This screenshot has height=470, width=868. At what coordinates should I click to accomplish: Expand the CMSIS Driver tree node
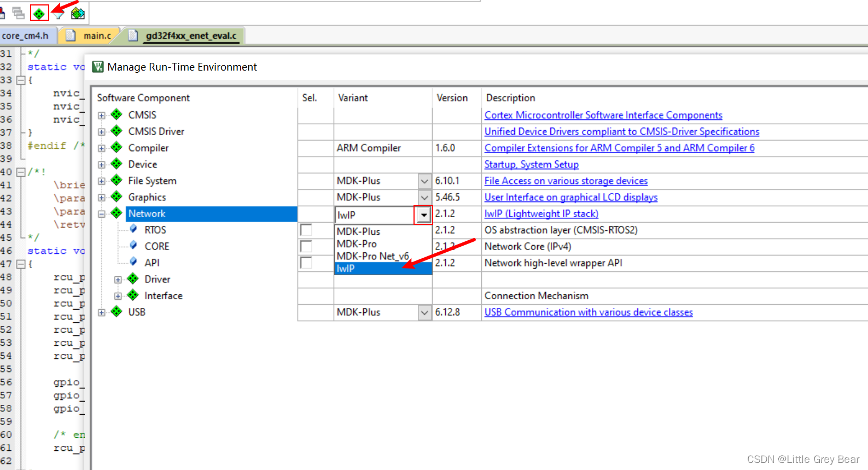[102, 132]
